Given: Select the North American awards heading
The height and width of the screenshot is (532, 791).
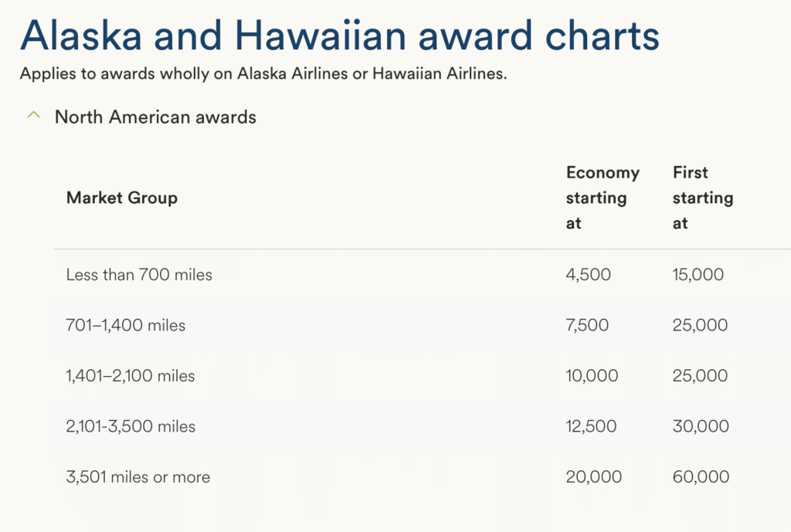Looking at the screenshot, I should [154, 117].
